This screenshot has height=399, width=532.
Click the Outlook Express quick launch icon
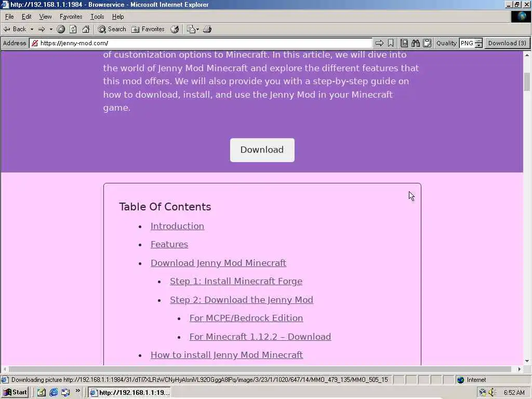click(65, 393)
